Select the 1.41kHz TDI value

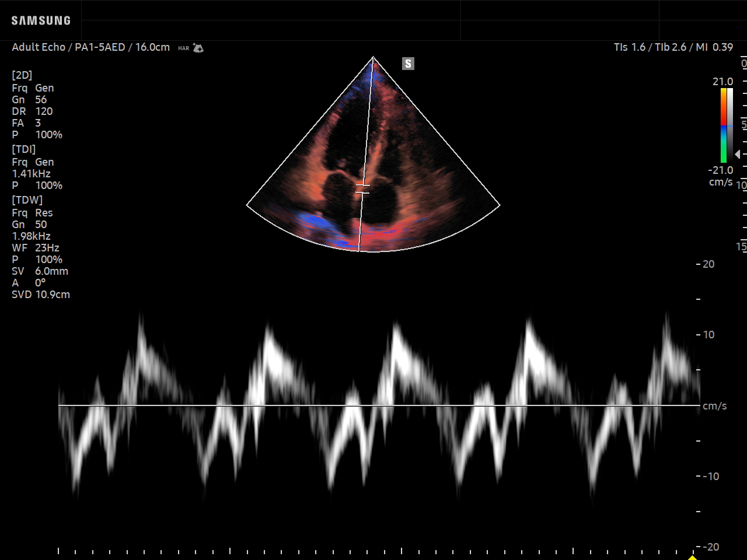coord(32,174)
